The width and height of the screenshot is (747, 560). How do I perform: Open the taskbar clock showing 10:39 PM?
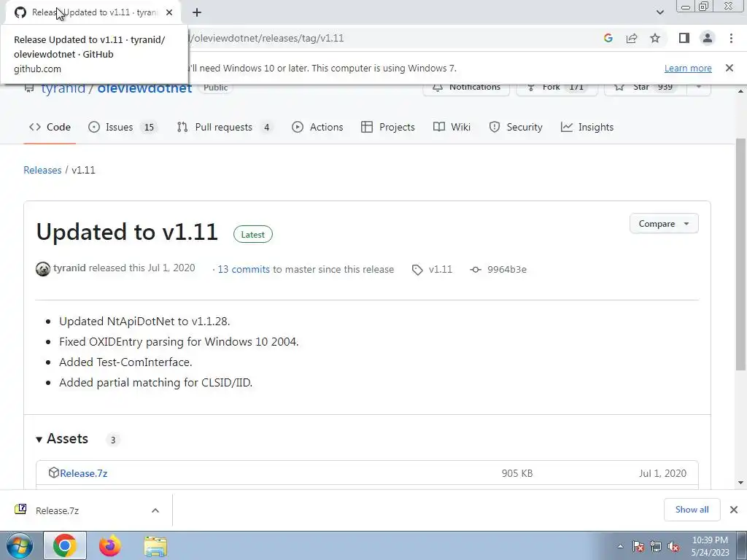[710, 546]
